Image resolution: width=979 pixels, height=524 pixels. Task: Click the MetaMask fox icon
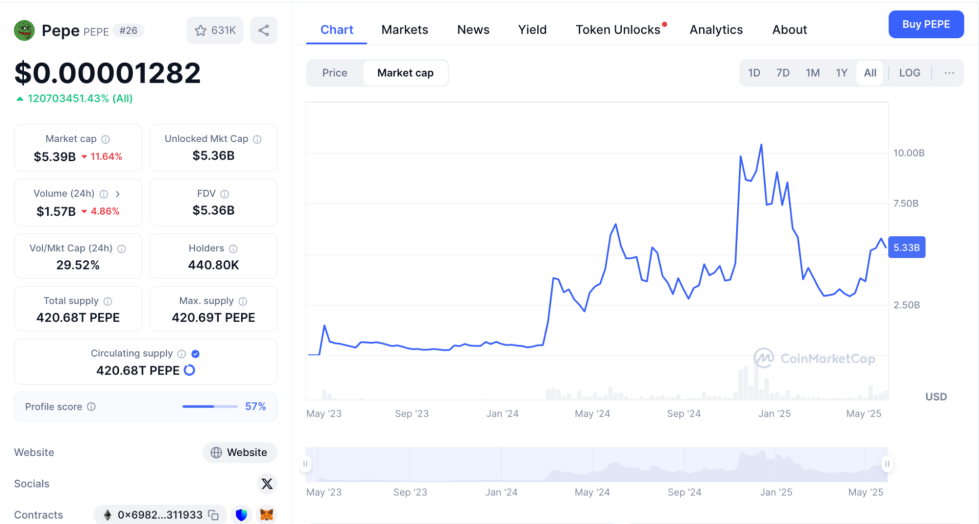tap(266, 515)
